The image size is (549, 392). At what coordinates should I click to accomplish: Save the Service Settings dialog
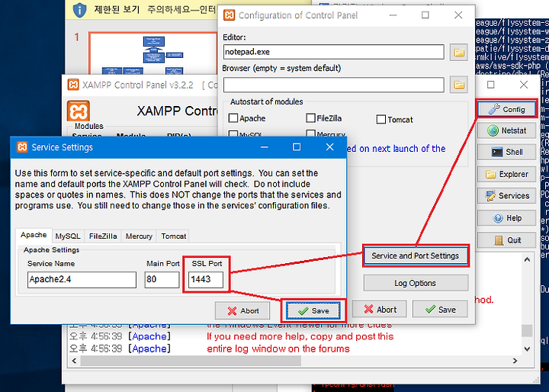313,310
